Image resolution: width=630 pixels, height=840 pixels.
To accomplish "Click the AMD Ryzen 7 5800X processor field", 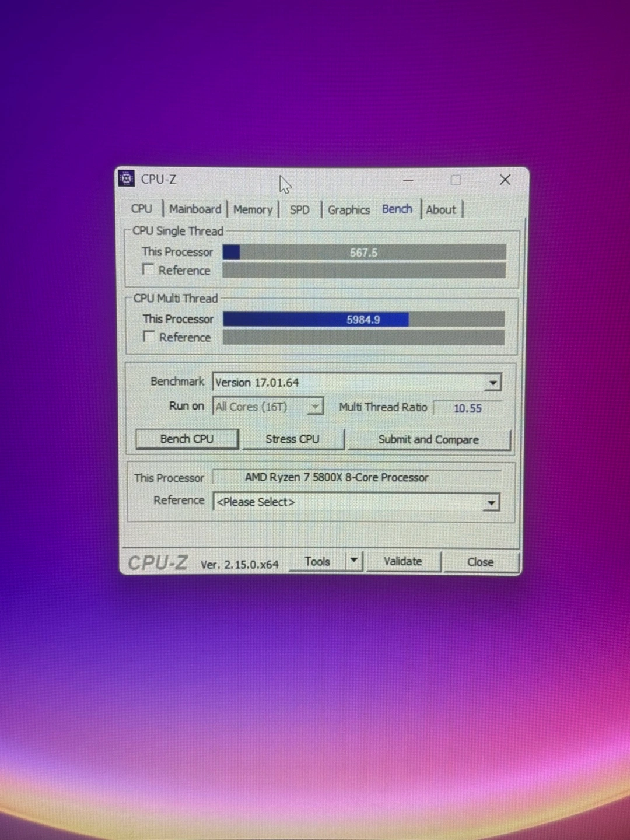I will 357,477.
